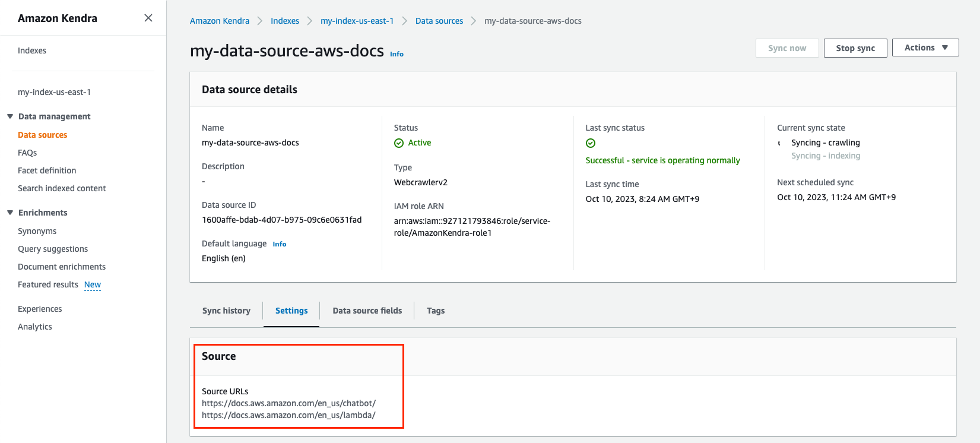
Task: Open the Data source fields tab
Action: [367, 311]
